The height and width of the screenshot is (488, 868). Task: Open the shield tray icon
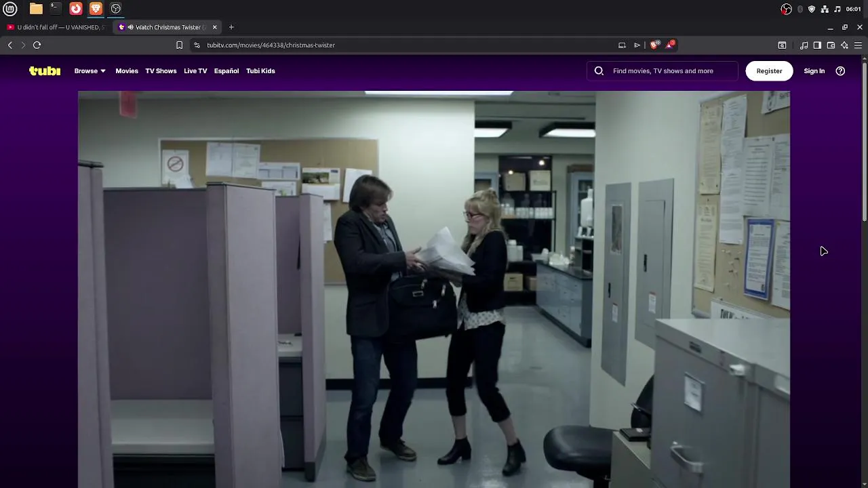[x=812, y=9]
